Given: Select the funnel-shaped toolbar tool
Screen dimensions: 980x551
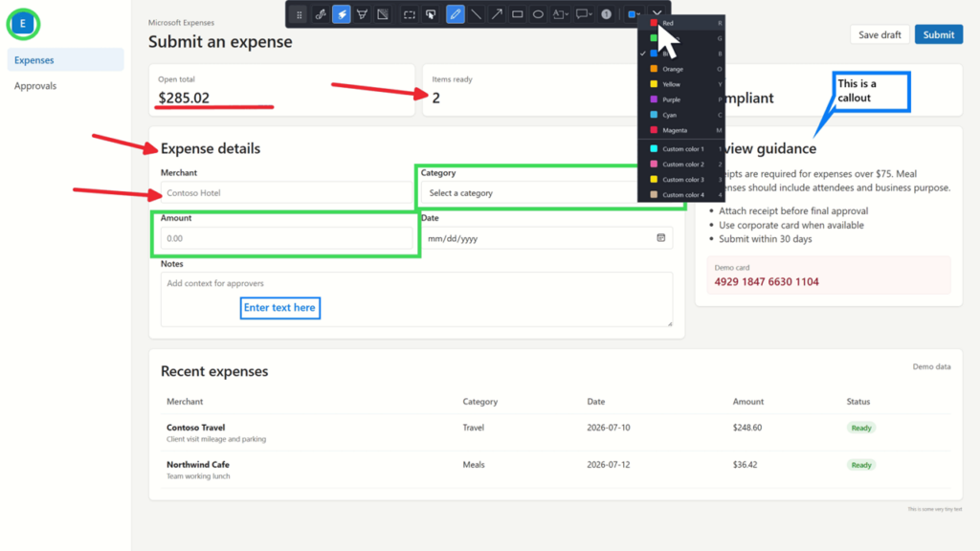Looking at the screenshot, I should pyautogui.click(x=362, y=14).
